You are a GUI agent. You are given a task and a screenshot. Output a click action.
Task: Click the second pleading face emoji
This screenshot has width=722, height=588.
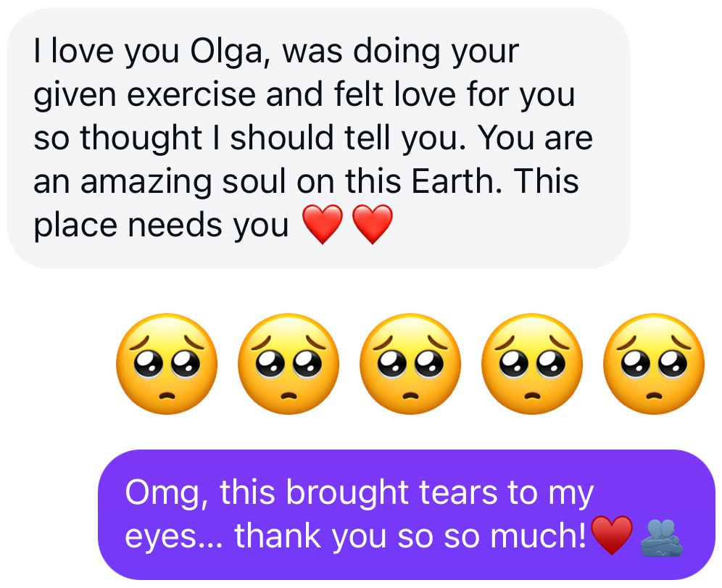pos(289,364)
